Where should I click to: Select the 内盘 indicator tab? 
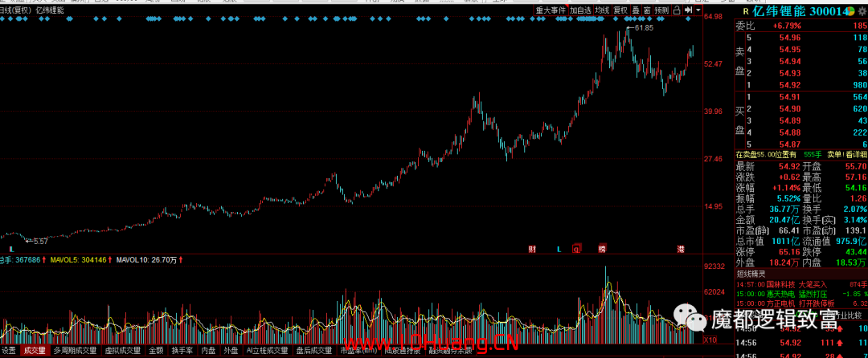[x=208, y=350]
